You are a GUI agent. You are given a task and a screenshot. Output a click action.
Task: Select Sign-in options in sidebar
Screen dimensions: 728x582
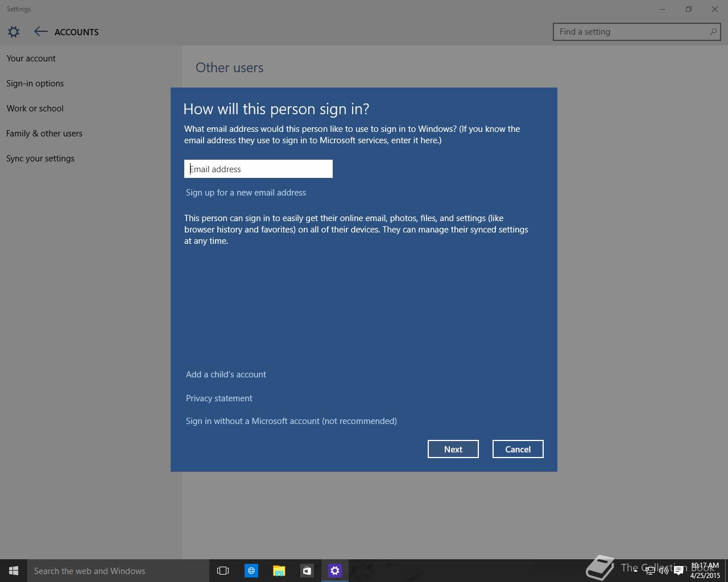point(35,84)
